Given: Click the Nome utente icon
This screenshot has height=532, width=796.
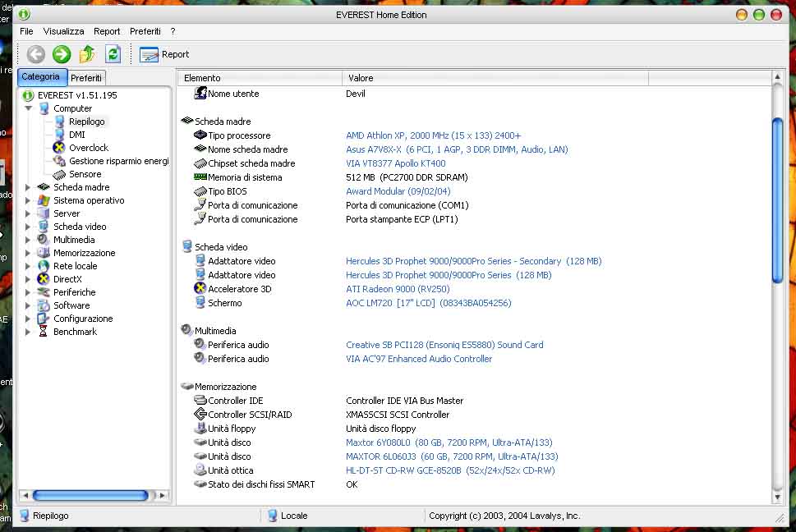Looking at the screenshot, I should click(200, 93).
